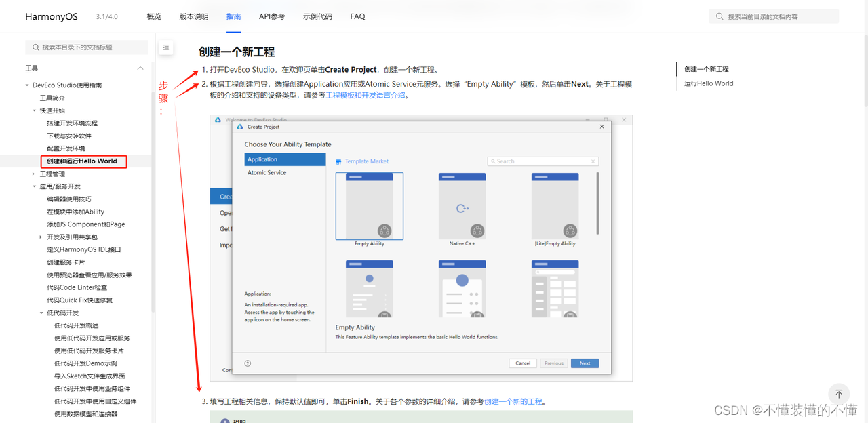
Task: Select the 指南 tab
Action: pyautogui.click(x=233, y=16)
